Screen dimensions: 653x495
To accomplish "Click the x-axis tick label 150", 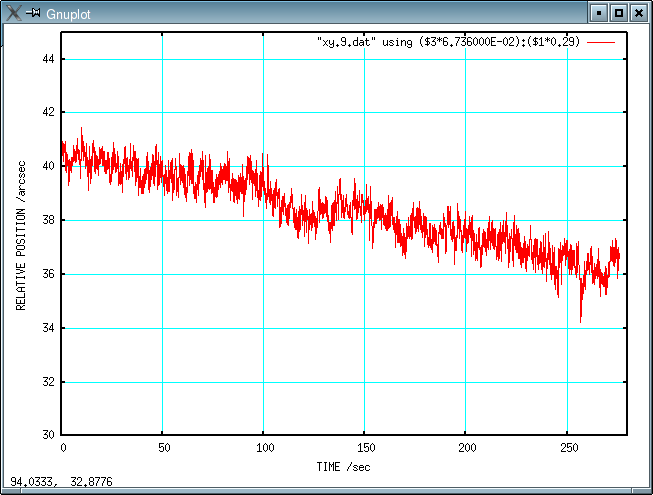I will [x=366, y=448].
